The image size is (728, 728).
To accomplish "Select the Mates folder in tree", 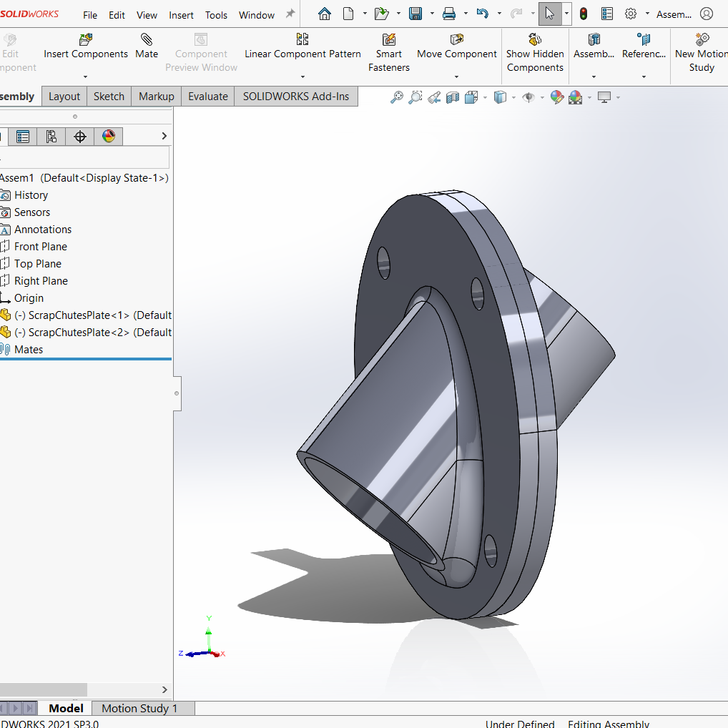I will [29, 350].
